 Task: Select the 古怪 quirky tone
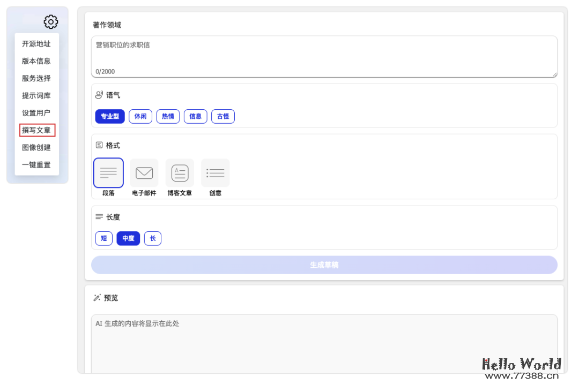[223, 116]
